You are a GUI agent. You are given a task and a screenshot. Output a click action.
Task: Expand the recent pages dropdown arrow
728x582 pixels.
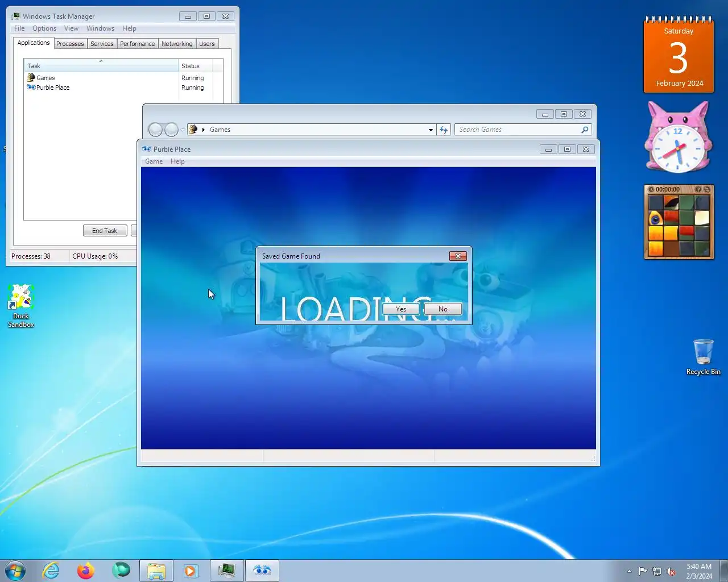click(x=183, y=130)
